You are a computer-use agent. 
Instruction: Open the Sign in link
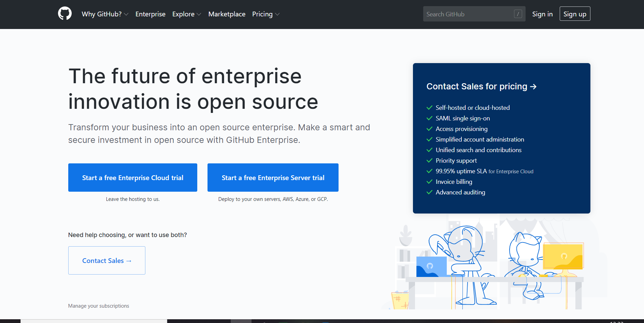tap(542, 14)
